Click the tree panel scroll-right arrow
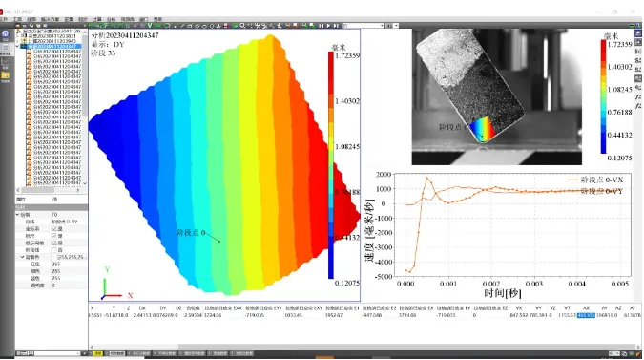644x360 pixels. click(78, 190)
